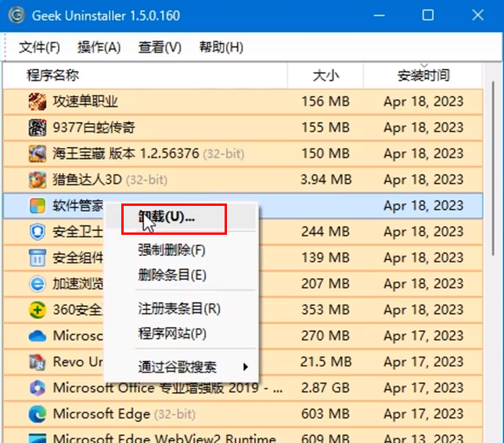Viewport: 504px width, 443px height.
Task: Click the Microsoft Office 2019 icon
Action: pos(38,388)
